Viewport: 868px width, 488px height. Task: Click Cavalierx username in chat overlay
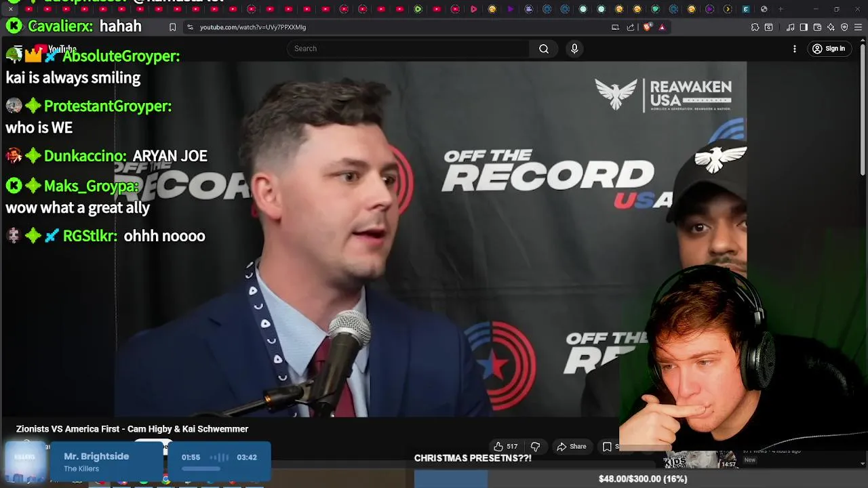[60, 26]
